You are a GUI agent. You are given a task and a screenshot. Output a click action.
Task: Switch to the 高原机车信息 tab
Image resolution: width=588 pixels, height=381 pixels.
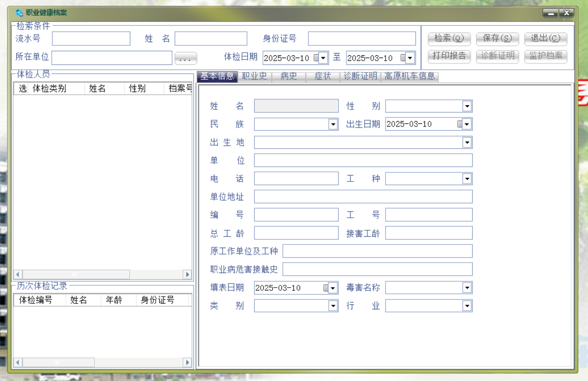point(410,76)
